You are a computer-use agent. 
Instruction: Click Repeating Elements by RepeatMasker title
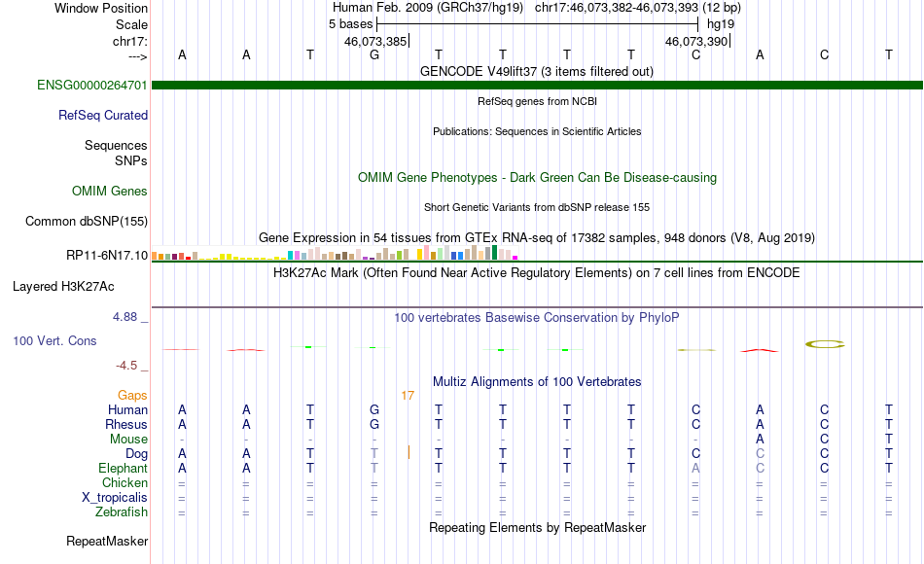coord(538,528)
